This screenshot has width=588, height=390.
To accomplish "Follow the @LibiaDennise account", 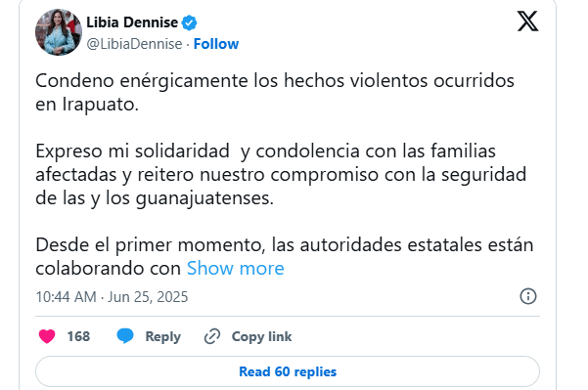I will tap(216, 44).
